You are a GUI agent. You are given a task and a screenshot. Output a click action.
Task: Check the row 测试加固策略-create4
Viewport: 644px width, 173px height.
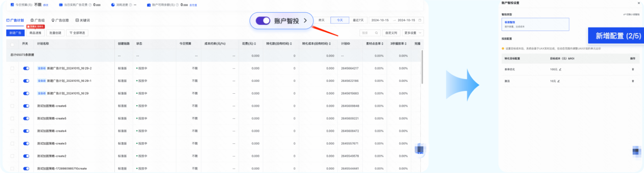(x=12, y=131)
